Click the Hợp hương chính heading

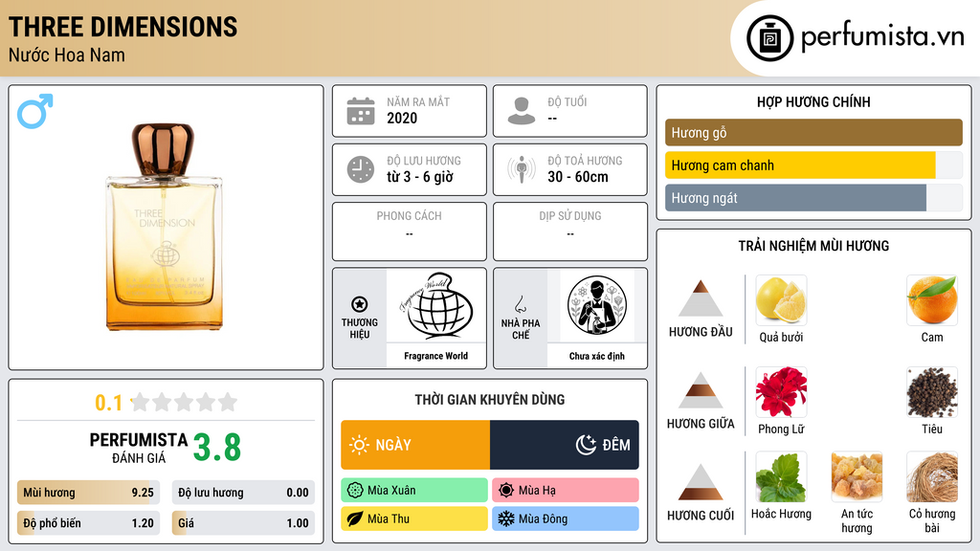click(813, 101)
